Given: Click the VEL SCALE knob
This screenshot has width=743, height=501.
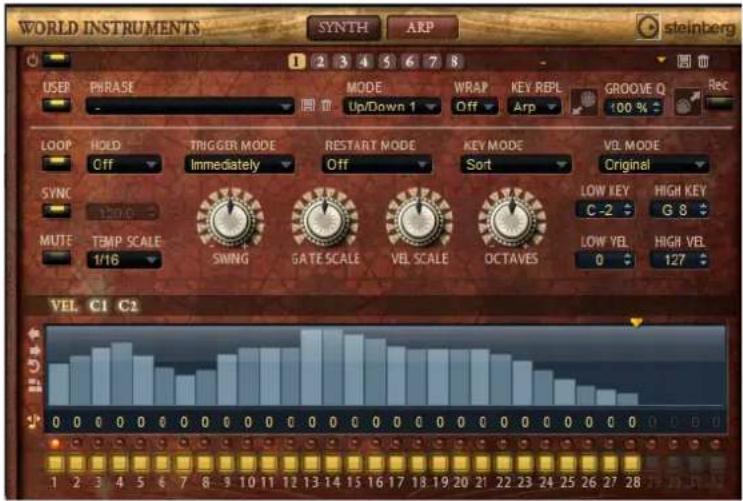Looking at the screenshot, I should tap(419, 219).
